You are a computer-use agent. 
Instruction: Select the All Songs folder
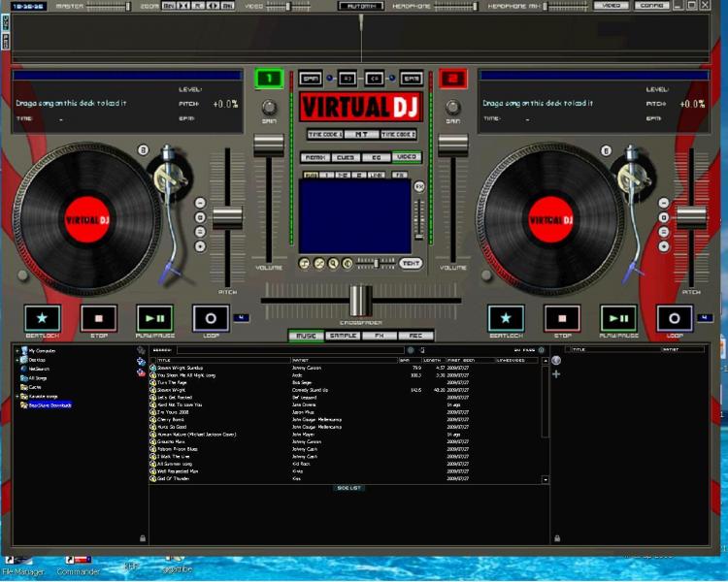(38, 378)
